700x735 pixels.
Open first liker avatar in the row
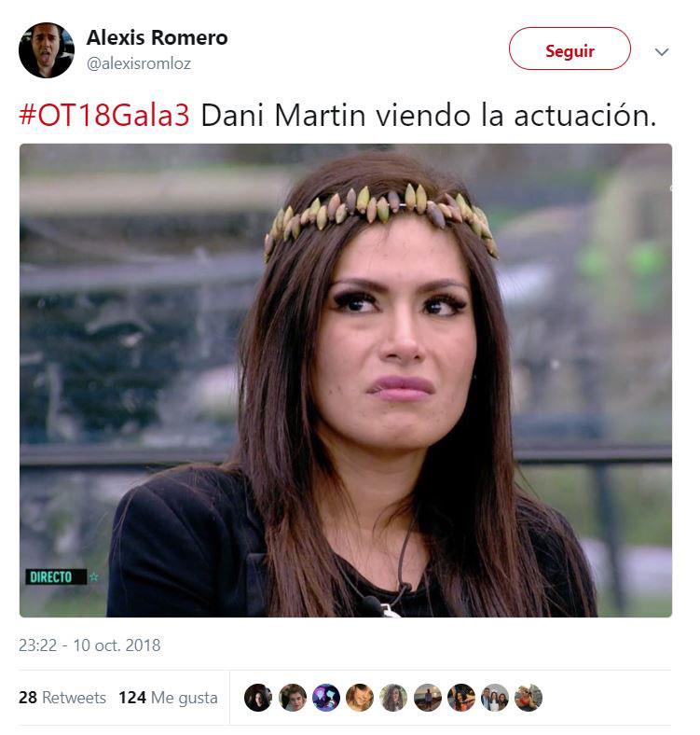tap(258, 698)
